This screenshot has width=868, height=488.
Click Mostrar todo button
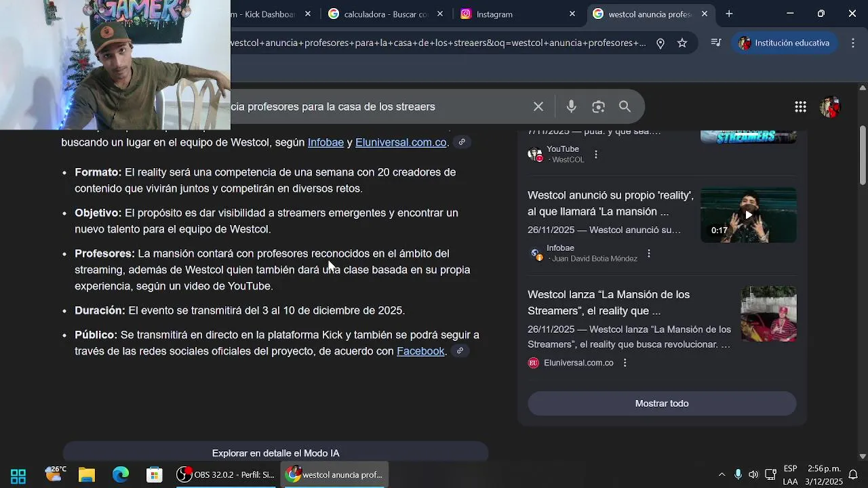click(x=662, y=403)
